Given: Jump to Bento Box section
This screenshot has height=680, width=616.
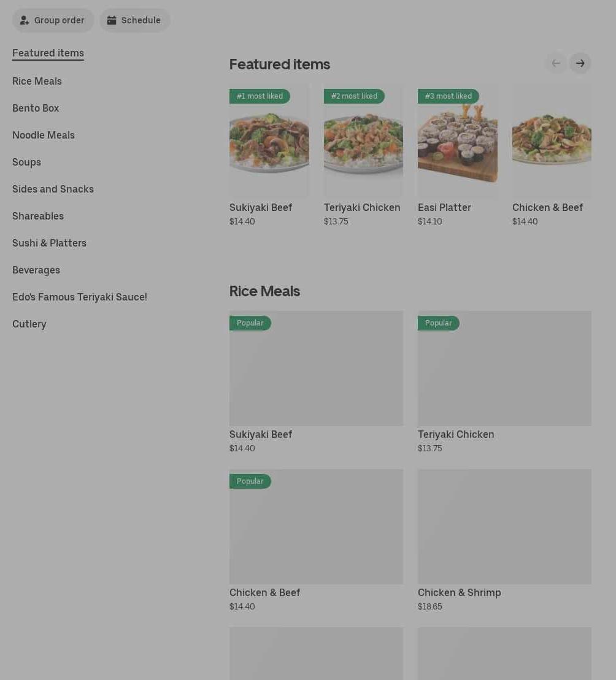Looking at the screenshot, I should 36,108.
